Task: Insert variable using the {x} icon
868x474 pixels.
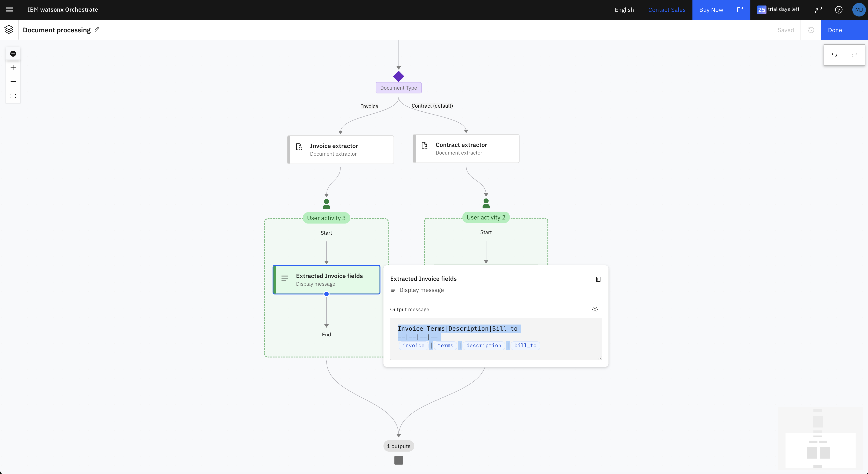Action: coord(595,309)
